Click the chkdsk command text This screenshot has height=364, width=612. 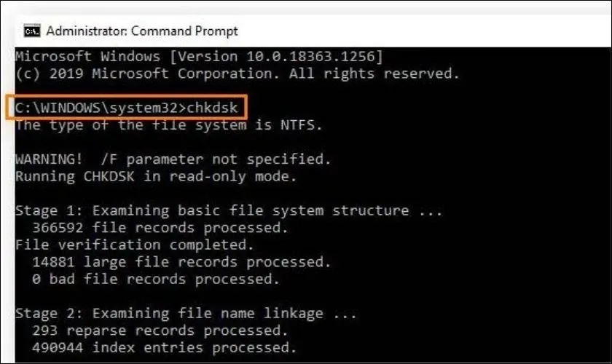click(213, 108)
